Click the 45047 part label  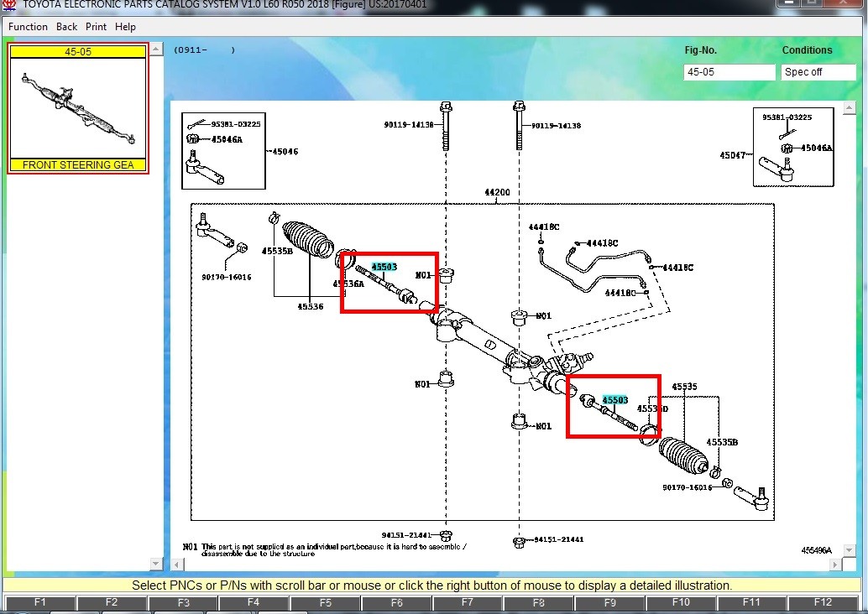pyautogui.click(x=732, y=155)
